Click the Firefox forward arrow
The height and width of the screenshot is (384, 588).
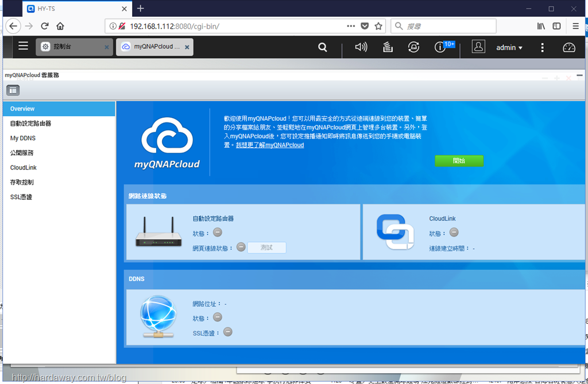coord(29,26)
